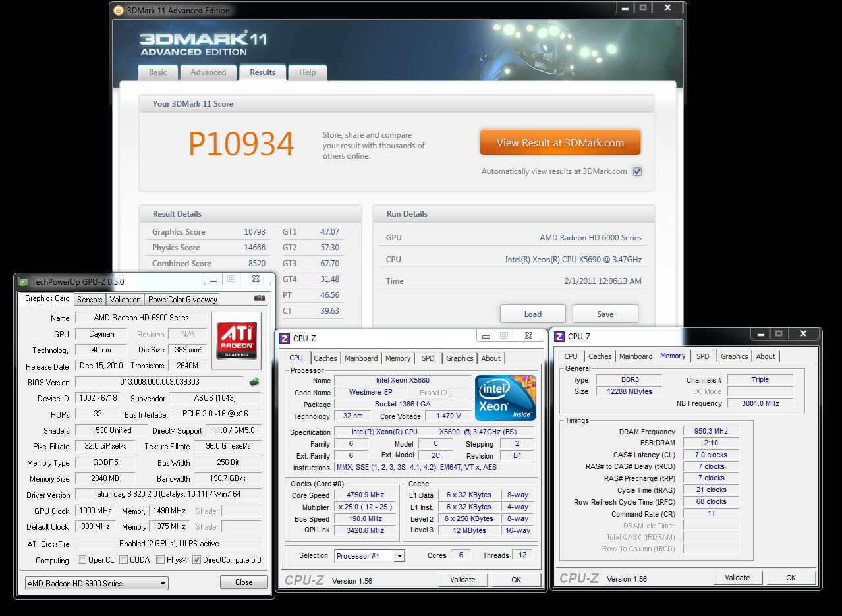Click the DRAM Frequency value 950.3 MHz
This screenshot has width=842, height=616.
coord(712,432)
